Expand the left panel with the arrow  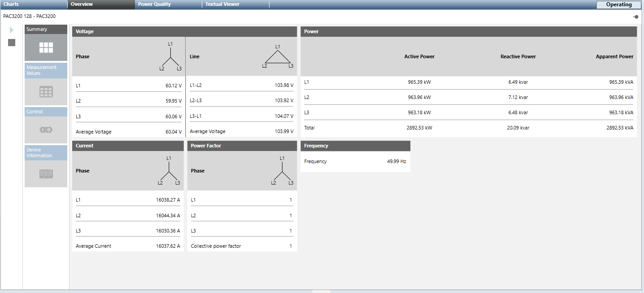click(12, 30)
